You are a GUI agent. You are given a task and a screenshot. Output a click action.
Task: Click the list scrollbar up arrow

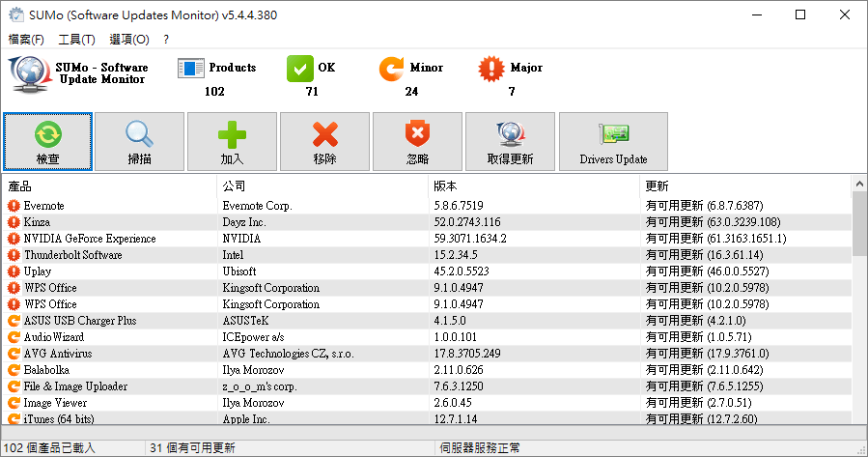coord(859,184)
